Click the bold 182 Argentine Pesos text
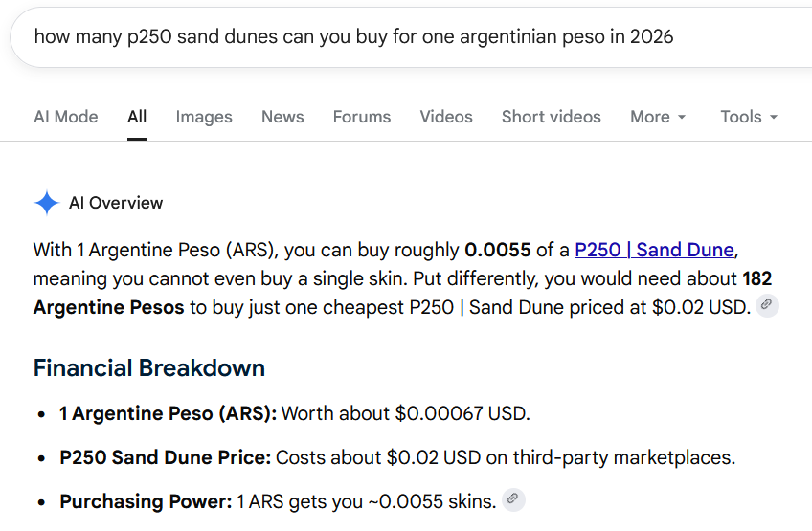The height and width of the screenshot is (531, 812). (x=402, y=293)
